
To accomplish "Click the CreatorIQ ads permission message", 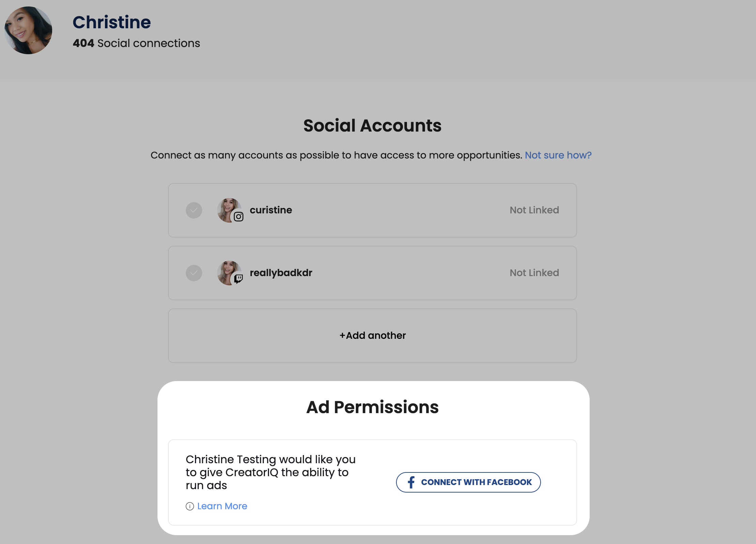I will (x=271, y=472).
